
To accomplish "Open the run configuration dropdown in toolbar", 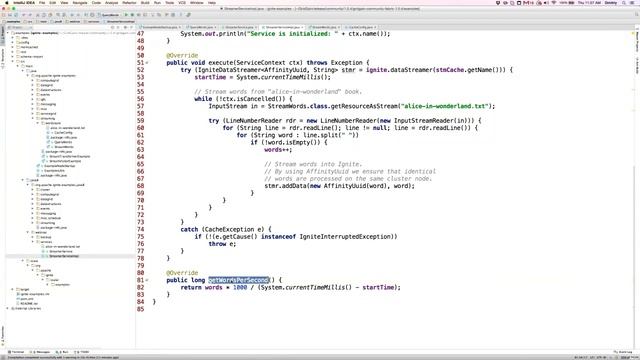I will [109, 15].
